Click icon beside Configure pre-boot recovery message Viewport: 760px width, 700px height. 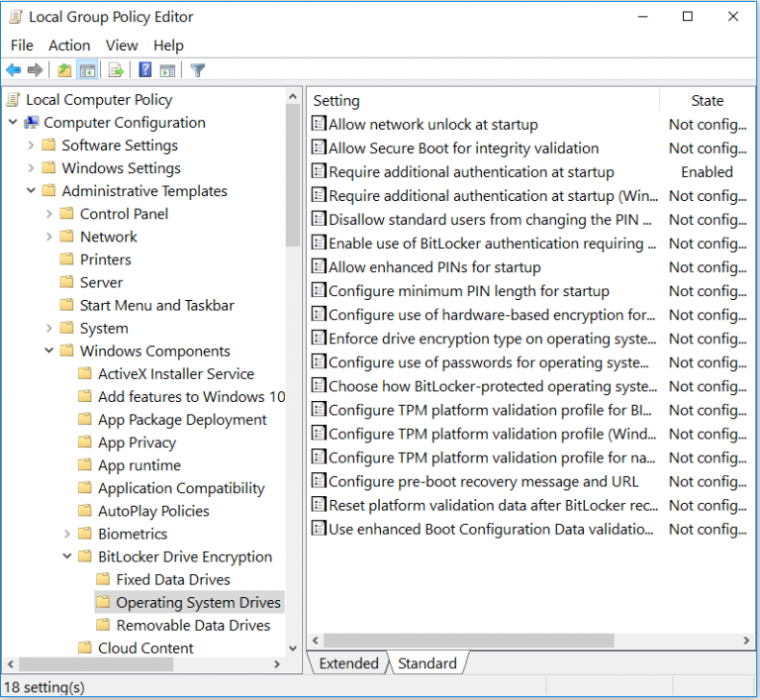pyautogui.click(x=319, y=481)
